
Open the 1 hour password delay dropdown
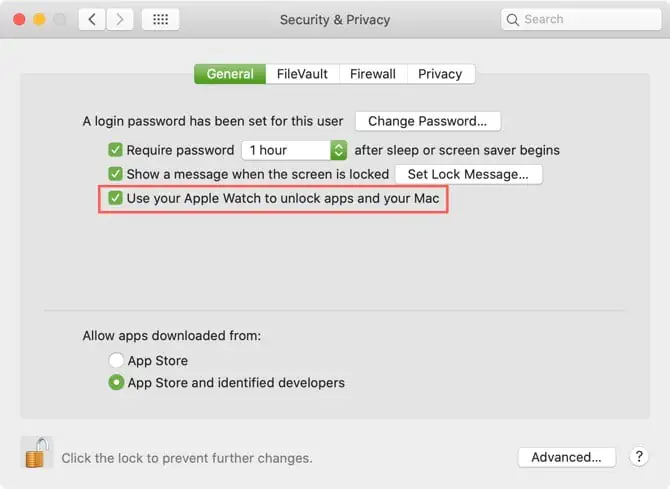click(x=294, y=150)
